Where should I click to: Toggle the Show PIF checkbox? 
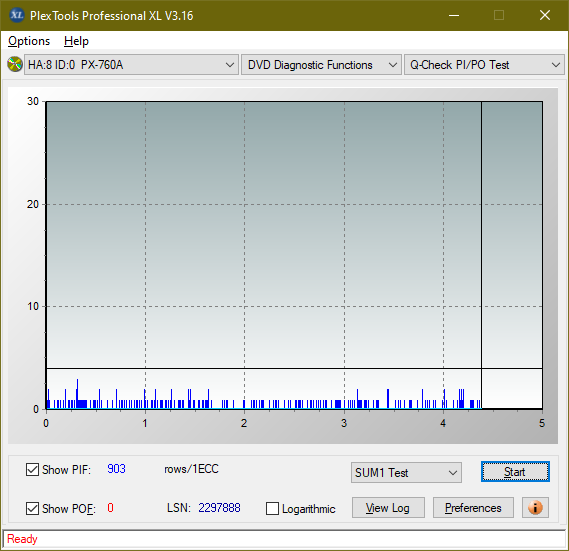pyautogui.click(x=32, y=469)
